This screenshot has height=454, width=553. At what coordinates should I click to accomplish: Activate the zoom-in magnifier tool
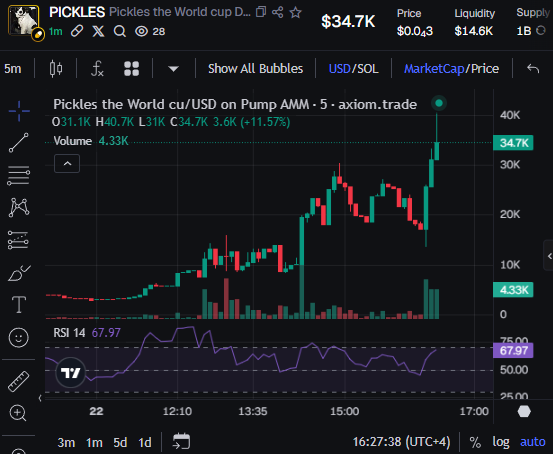click(x=18, y=413)
